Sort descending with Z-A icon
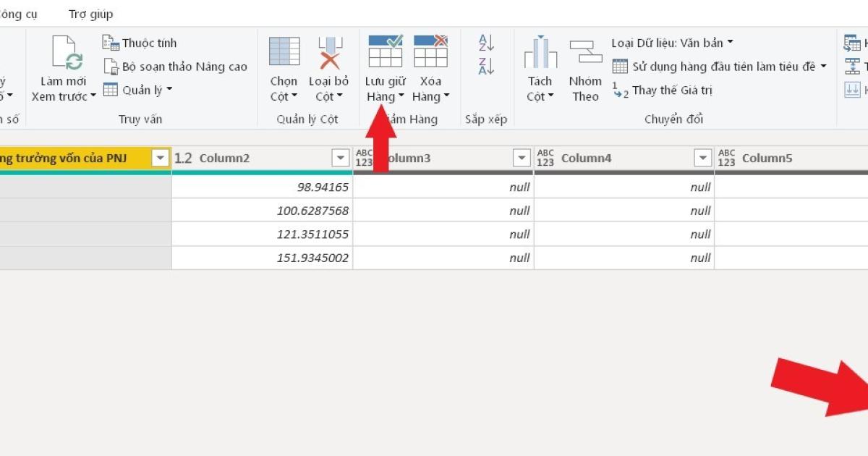This screenshot has height=456, width=868. (486, 67)
